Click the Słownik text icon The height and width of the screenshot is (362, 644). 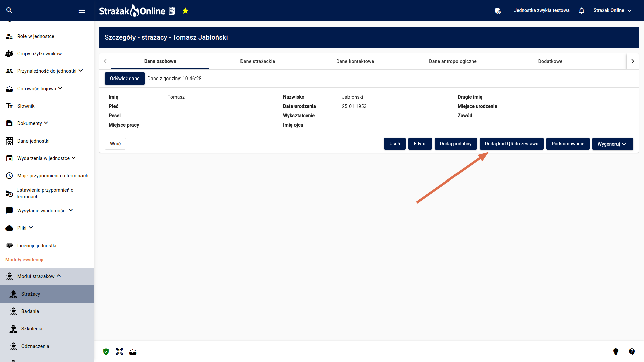tap(9, 106)
